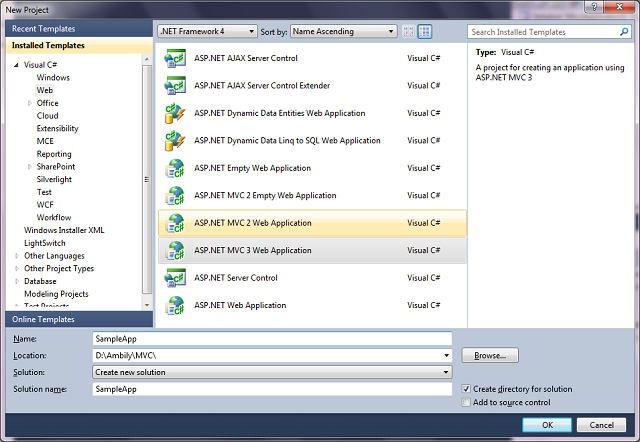The image size is (640, 442).
Task: Open the Solution dropdown list
Action: click(x=271, y=372)
